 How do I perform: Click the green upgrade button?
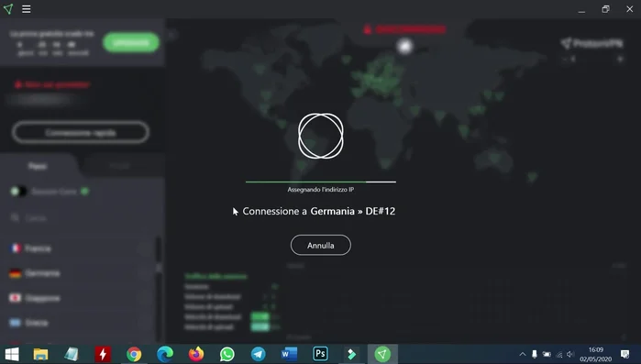coord(131,42)
